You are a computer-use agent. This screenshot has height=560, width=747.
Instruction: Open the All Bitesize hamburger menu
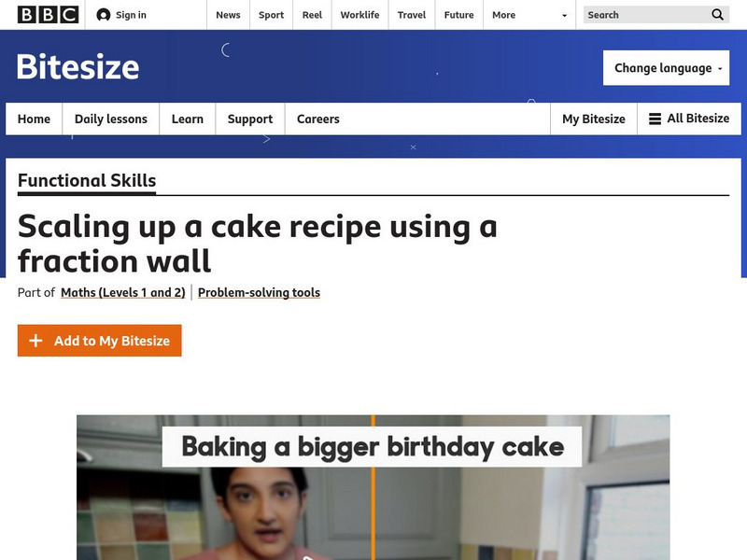[658, 119]
